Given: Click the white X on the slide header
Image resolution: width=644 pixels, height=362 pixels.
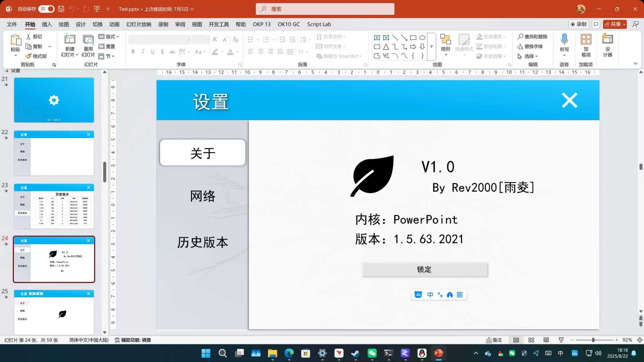Looking at the screenshot, I should click(569, 100).
